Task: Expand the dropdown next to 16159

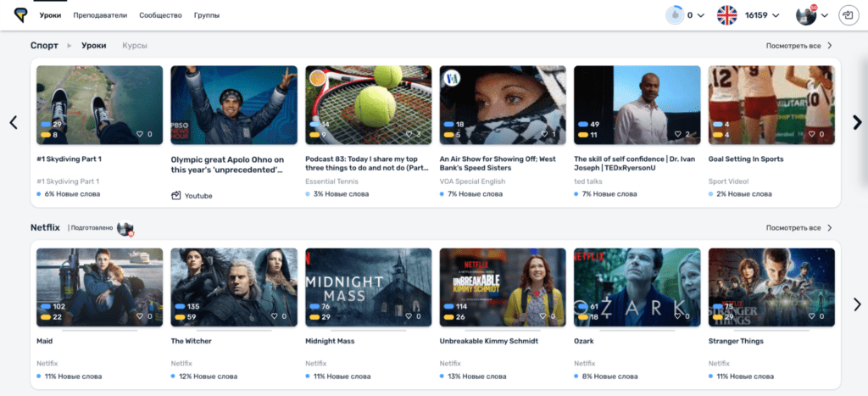Action: coord(775,15)
